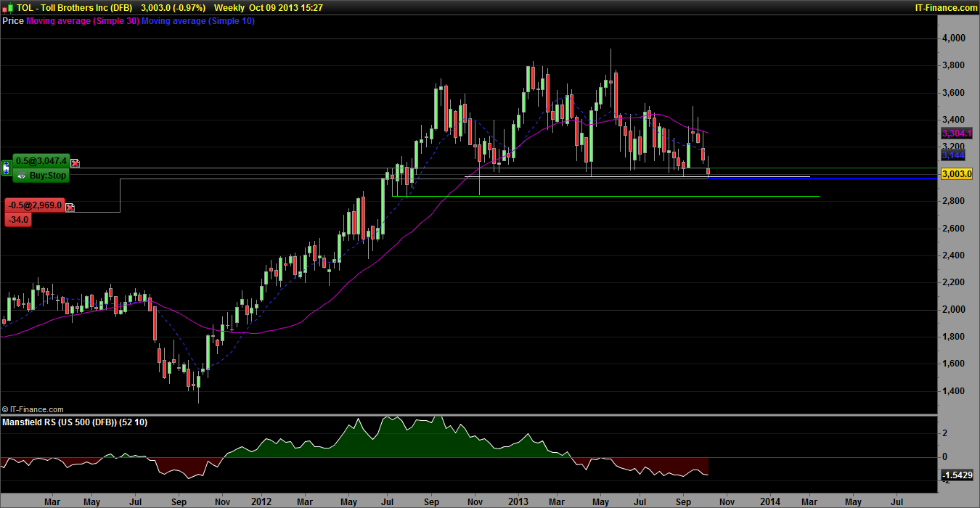Toggle the eye icon on Buy:Stop label
980x508 pixels.
point(21,176)
